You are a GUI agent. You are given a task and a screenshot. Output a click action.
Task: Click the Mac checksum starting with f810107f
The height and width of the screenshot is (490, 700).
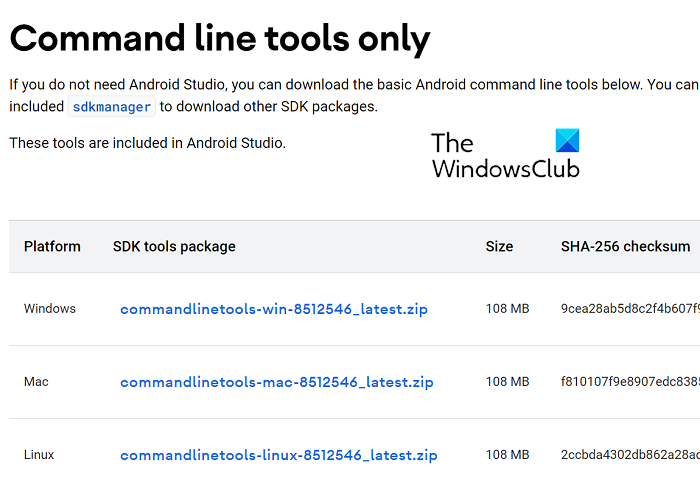(629, 382)
